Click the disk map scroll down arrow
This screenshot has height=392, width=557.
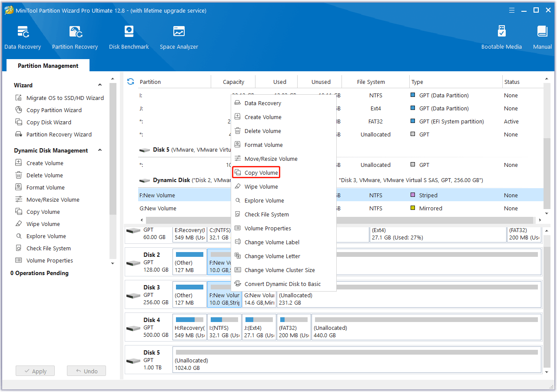point(547,372)
